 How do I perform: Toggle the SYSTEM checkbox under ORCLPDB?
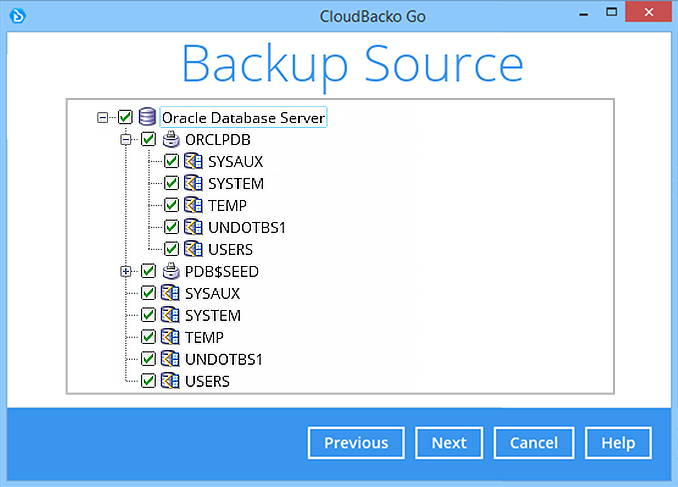coord(171,183)
